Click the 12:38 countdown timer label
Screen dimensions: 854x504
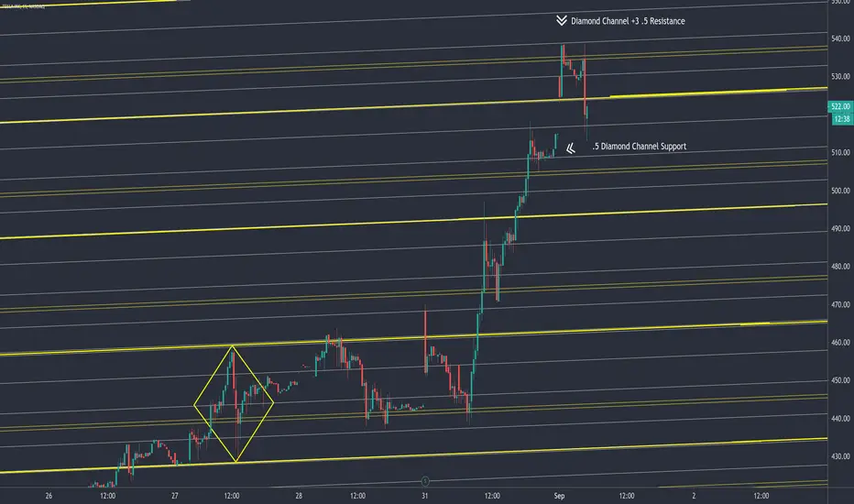(x=841, y=119)
